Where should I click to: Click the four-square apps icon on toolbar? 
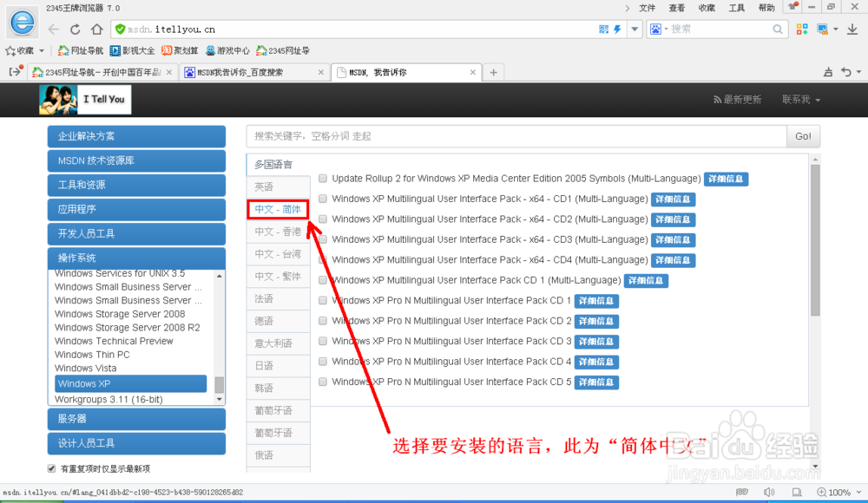click(802, 29)
